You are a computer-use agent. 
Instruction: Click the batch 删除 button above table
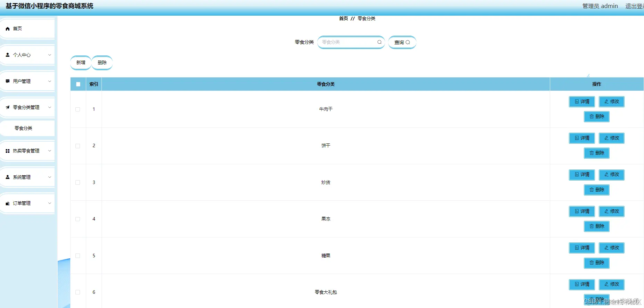pyautogui.click(x=102, y=63)
